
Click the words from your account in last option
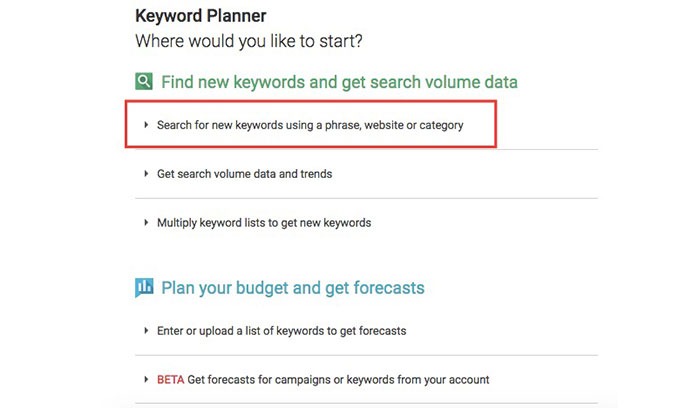click(443, 379)
